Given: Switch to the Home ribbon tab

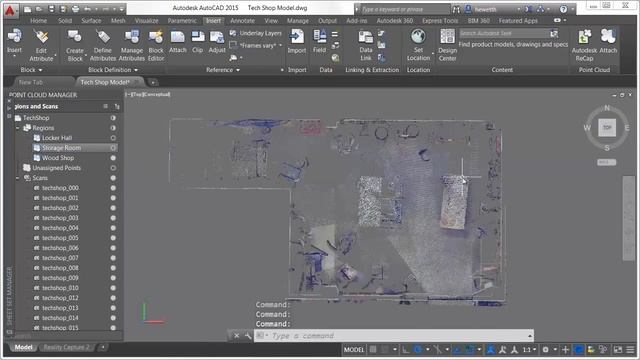Looking at the screenshot, I should (38, 20).
